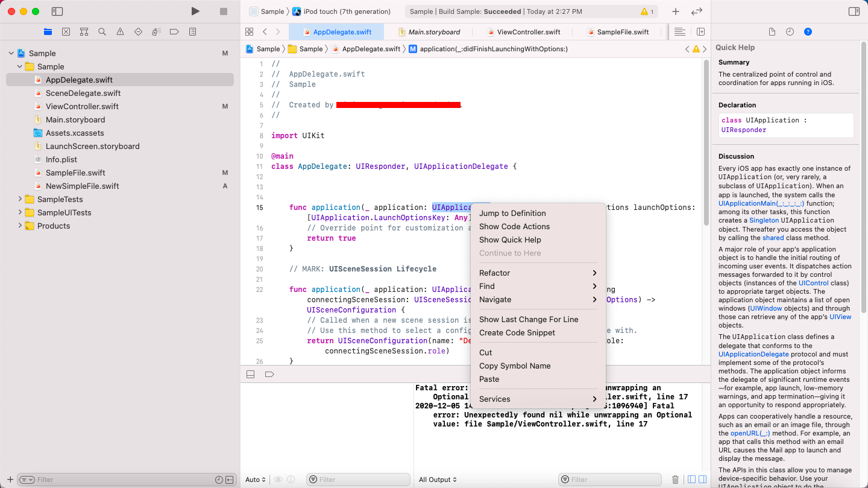Show the Quick Help inspector icon
Image resolution: width=868 pixels, height=488 pixels.
pos(808,31)
